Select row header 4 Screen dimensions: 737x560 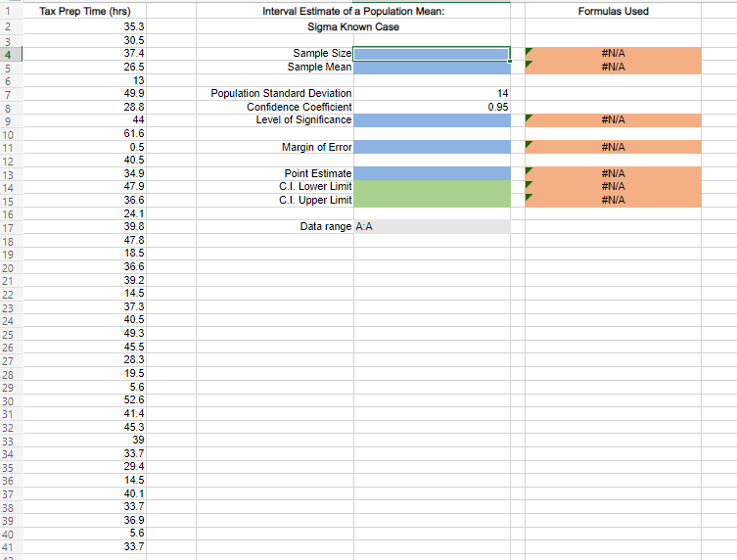click(x=11, y=54)
